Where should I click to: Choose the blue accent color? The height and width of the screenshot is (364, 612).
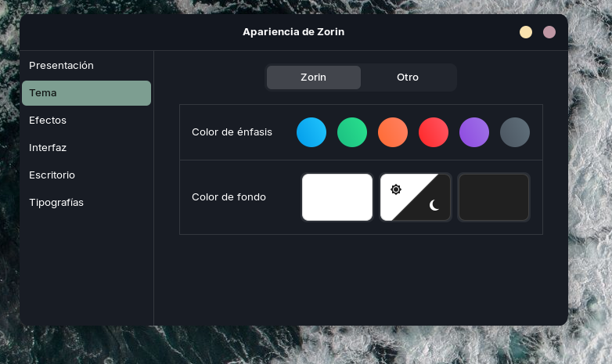[311, 132]
